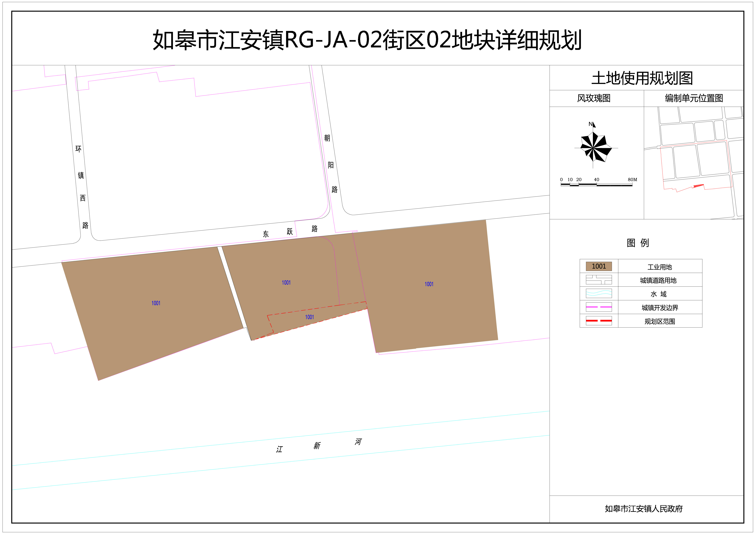Click the 阳 character of 朝阳路

tap(331, 165)
